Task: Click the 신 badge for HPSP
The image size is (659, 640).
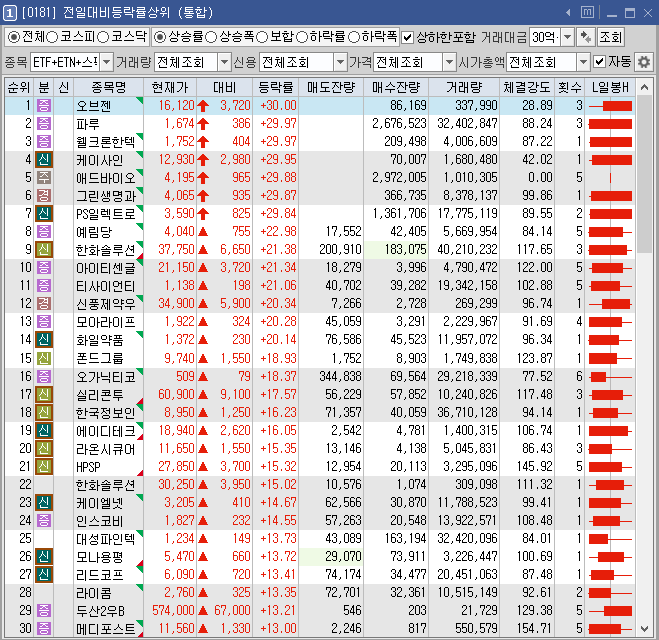Action: (44, 466)
